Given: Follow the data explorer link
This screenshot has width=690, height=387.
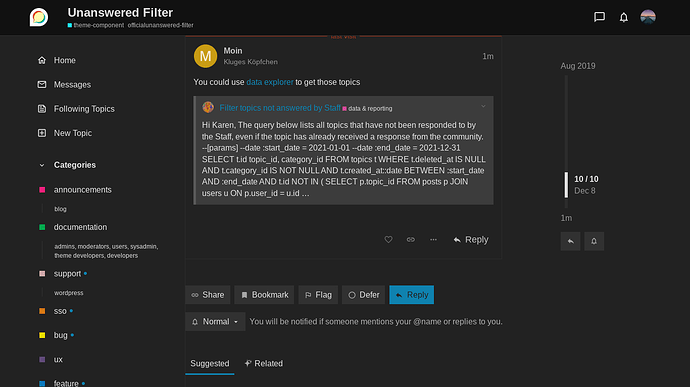Looking at the screenshot, I should [270, 82].
